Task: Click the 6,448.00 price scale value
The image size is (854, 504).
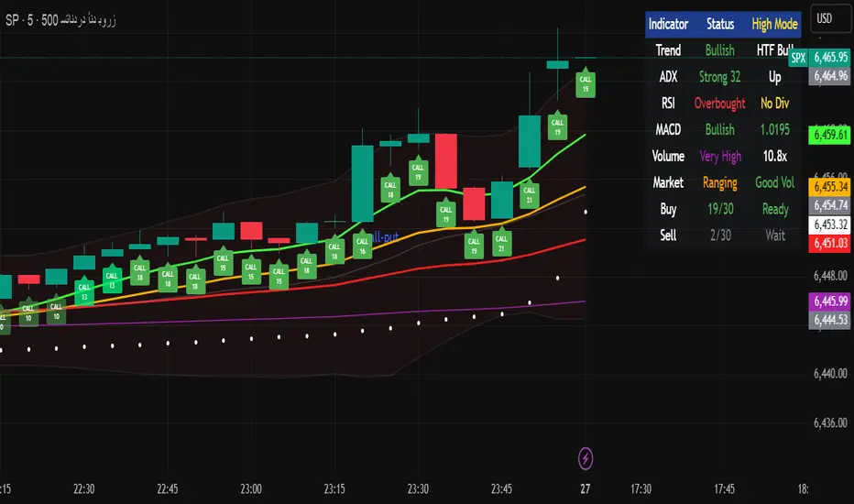Action: [x=830, y=276]
